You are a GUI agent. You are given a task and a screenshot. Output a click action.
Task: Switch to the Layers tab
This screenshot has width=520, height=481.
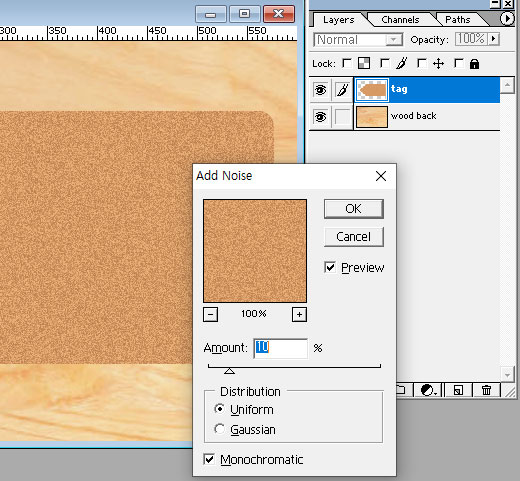338,20
